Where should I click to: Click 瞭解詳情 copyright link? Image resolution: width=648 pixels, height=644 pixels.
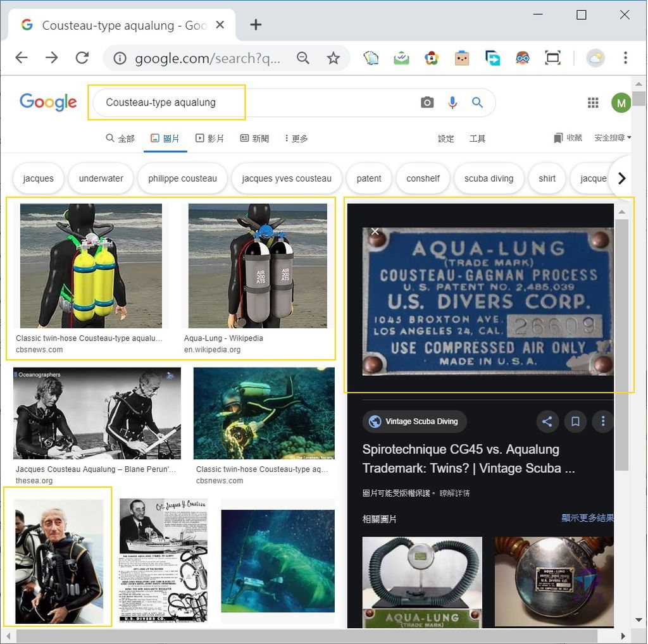tap(454, 493)
